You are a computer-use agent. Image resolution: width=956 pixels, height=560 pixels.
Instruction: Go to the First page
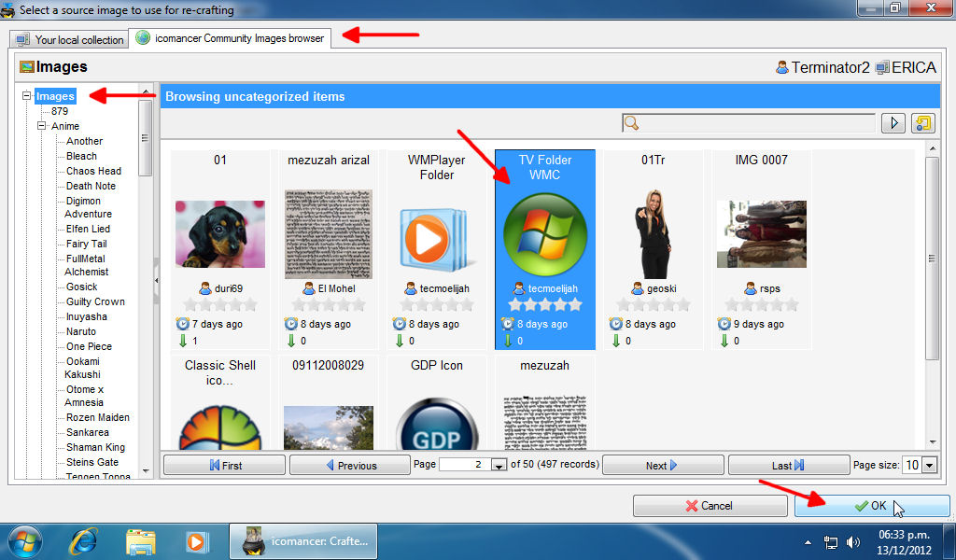224,465
